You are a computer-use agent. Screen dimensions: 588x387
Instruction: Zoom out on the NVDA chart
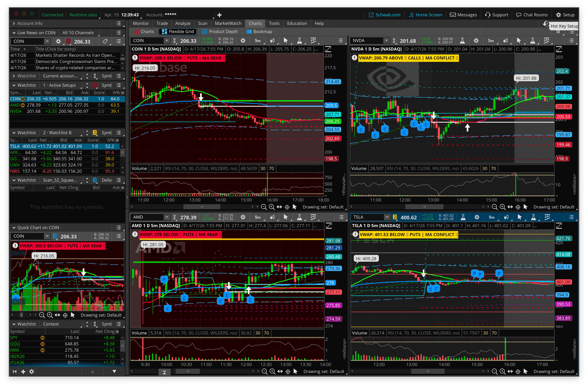[495, 207]
